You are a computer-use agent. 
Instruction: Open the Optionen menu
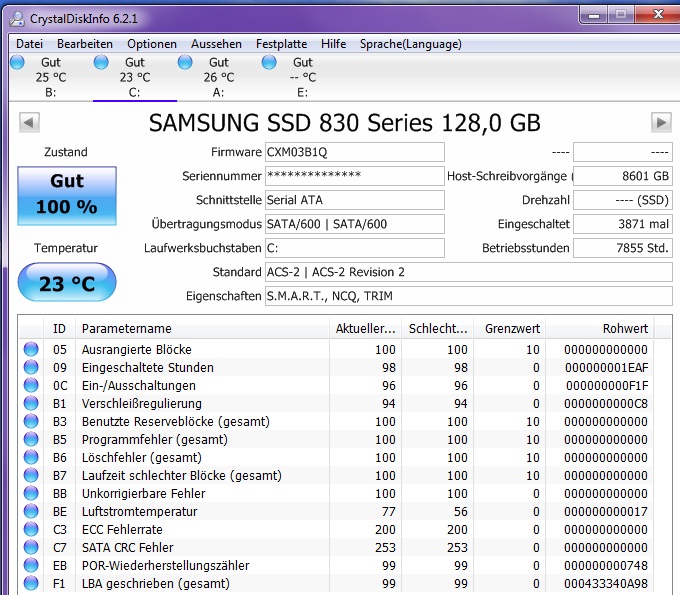152,44
